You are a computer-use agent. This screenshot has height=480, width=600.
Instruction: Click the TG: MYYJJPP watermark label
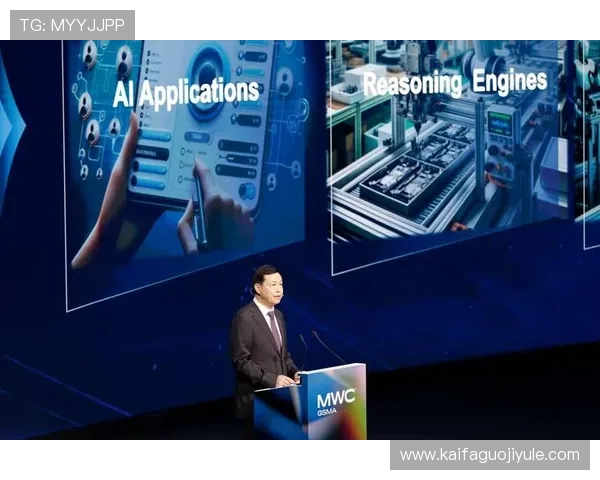tap(72, 25)
